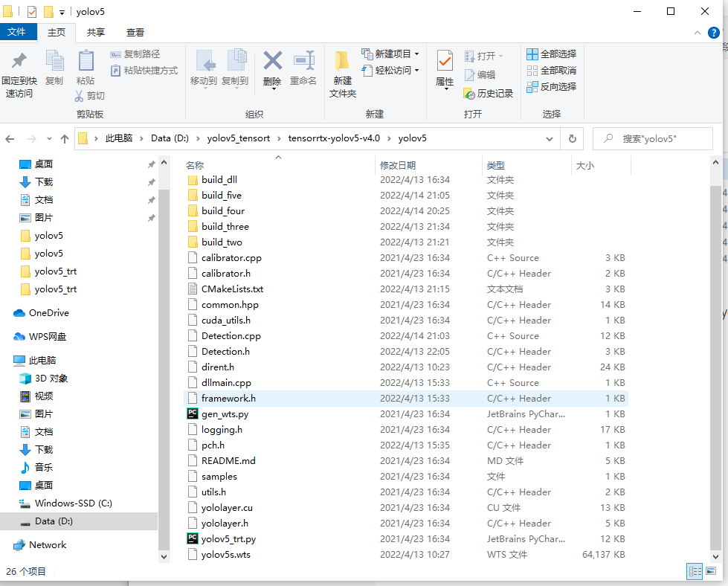Screen dimensions: 728x586
Task: Click the Pin to Quick access icon
Action: click(19, 61)
